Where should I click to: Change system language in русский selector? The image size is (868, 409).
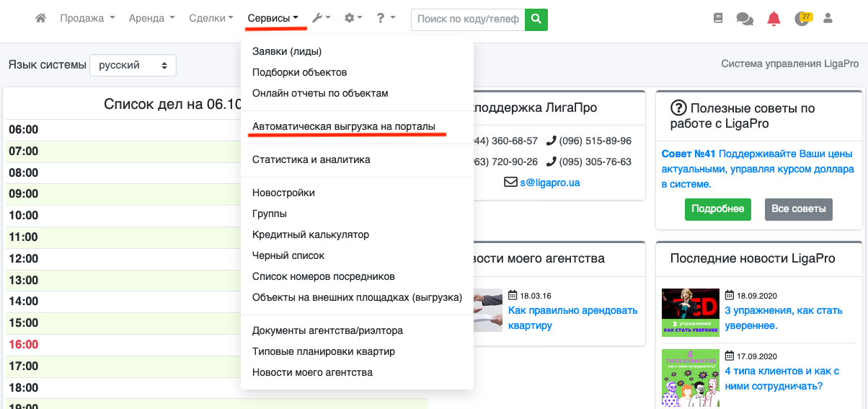pyautogui.click(x=133, y=65)
